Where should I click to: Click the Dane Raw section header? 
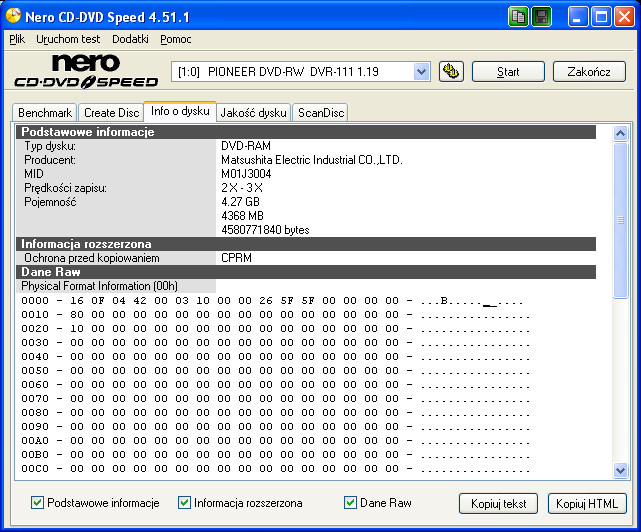306,272
